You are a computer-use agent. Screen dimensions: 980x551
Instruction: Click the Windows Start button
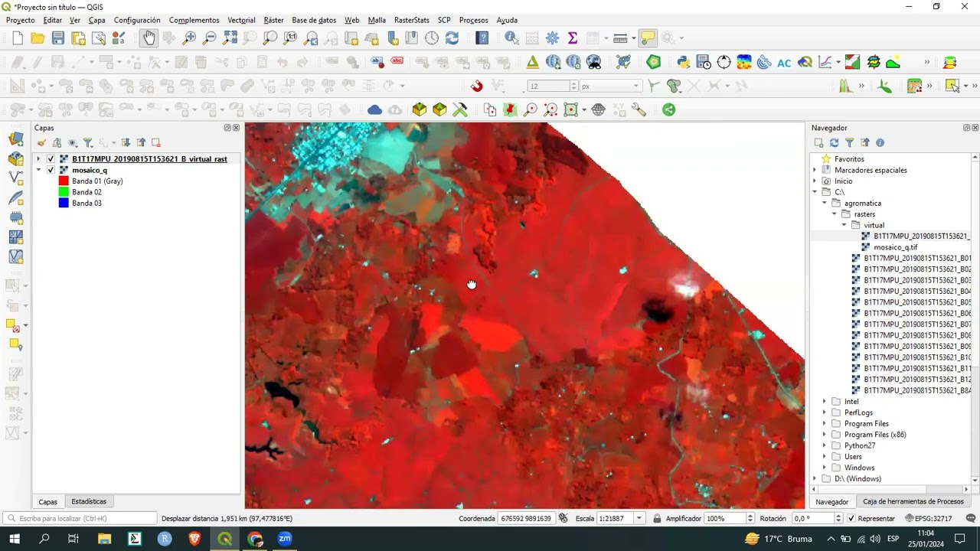pos(14,539)
